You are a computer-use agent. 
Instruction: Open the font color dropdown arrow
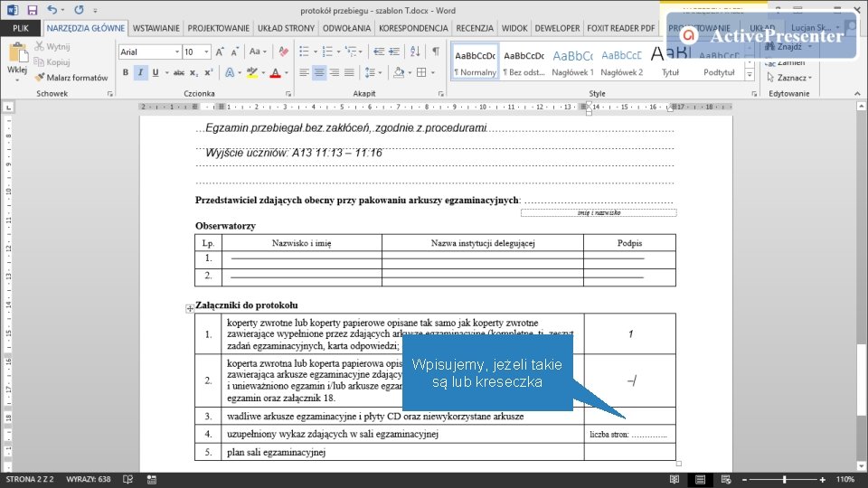point(287,72)
